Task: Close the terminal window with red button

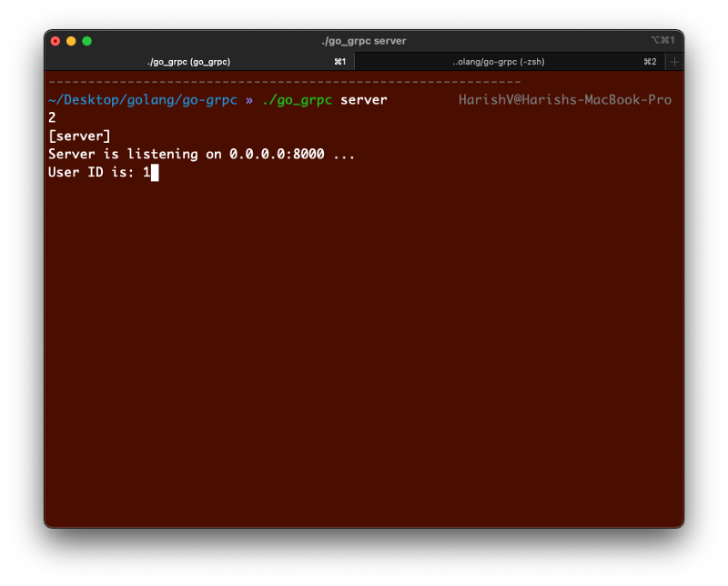Action: coord(56,41)
